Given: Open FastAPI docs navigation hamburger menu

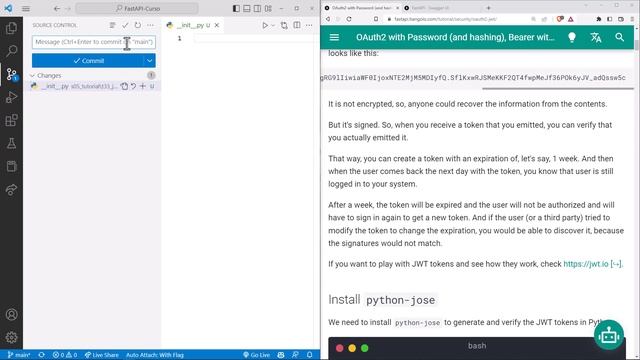Looking at the screenshot, I should (334, 38).
